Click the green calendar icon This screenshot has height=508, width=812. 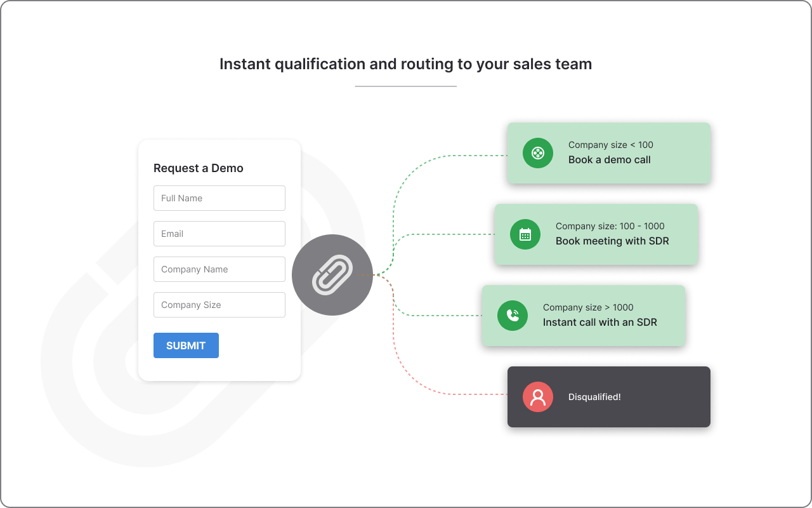[x=525, y=234]
